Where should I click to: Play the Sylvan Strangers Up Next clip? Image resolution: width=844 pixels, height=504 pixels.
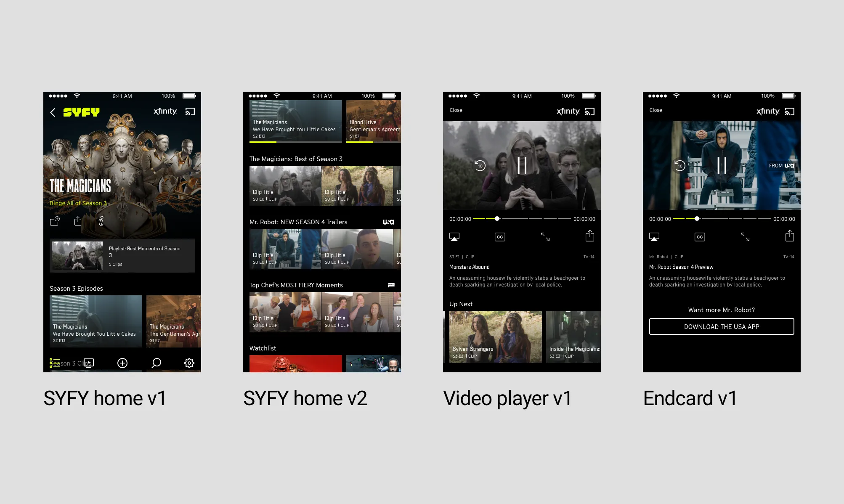pos(496,337)
